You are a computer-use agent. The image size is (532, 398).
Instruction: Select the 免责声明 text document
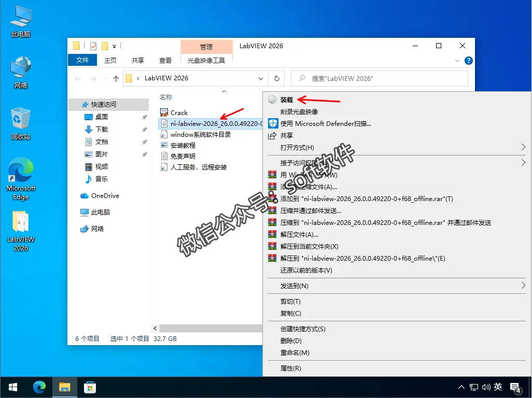pyautogui.click(x=178, y=157)
